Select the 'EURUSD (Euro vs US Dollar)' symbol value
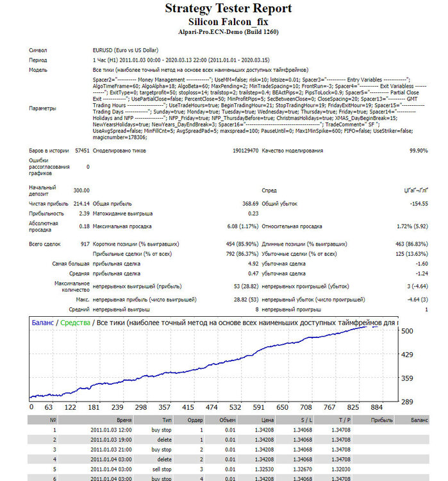 pos(126,50)
